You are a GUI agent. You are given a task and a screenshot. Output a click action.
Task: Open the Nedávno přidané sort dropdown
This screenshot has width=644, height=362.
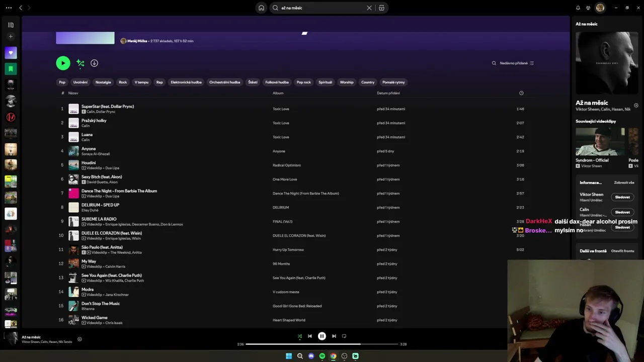coord(517,63)
